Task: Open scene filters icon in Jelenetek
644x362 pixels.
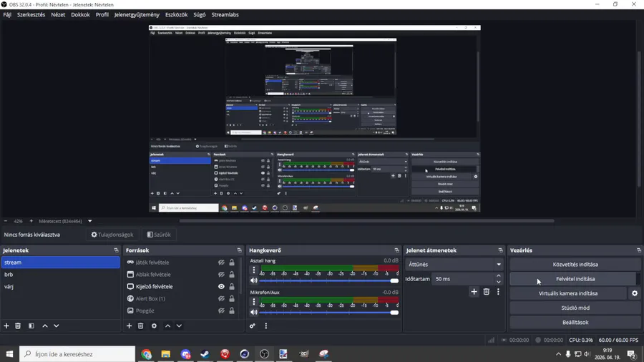Action: [x=31, y=326]
